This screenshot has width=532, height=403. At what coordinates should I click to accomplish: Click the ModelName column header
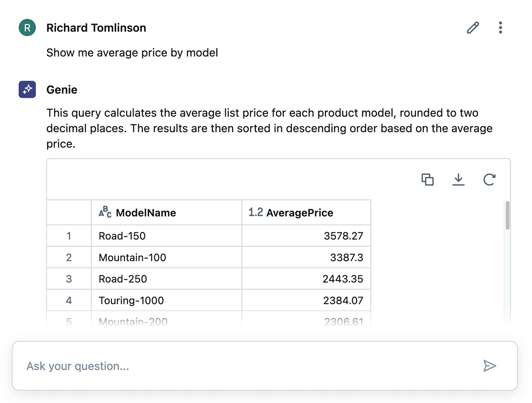tap(145, 213)
